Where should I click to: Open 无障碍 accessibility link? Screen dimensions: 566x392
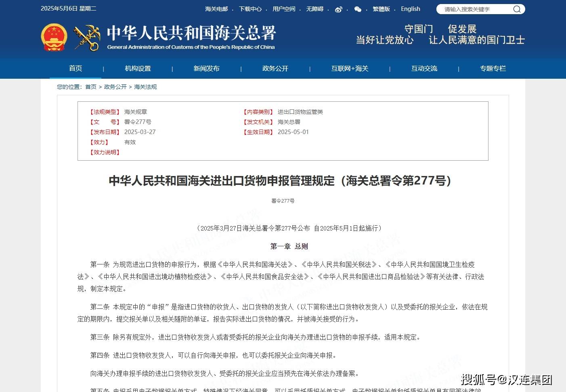(314, 9)
